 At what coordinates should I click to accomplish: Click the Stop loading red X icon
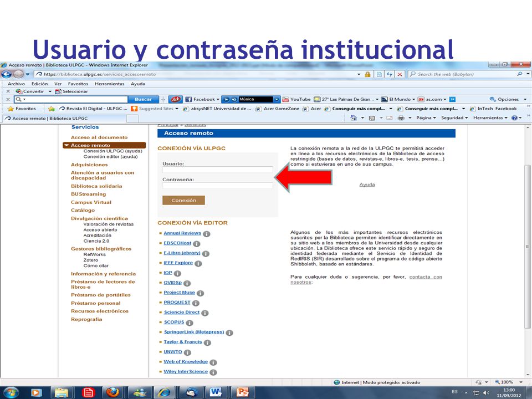[400, 74]
